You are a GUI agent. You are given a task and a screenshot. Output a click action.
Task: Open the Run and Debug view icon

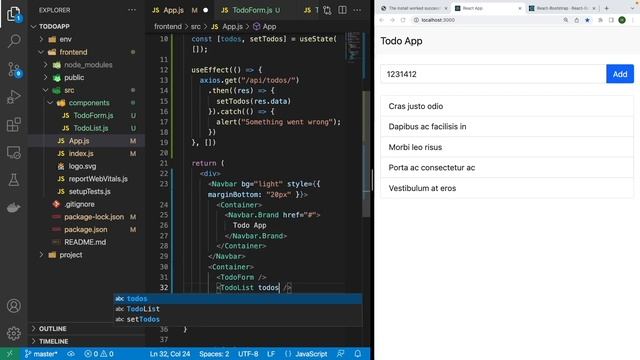coord(13,97)
